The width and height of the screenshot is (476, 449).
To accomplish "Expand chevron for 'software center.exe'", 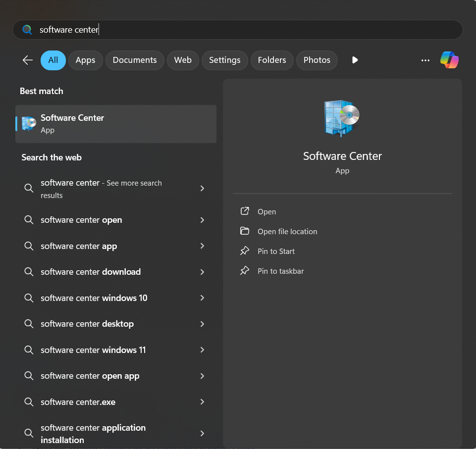I will tap(202, 401).
